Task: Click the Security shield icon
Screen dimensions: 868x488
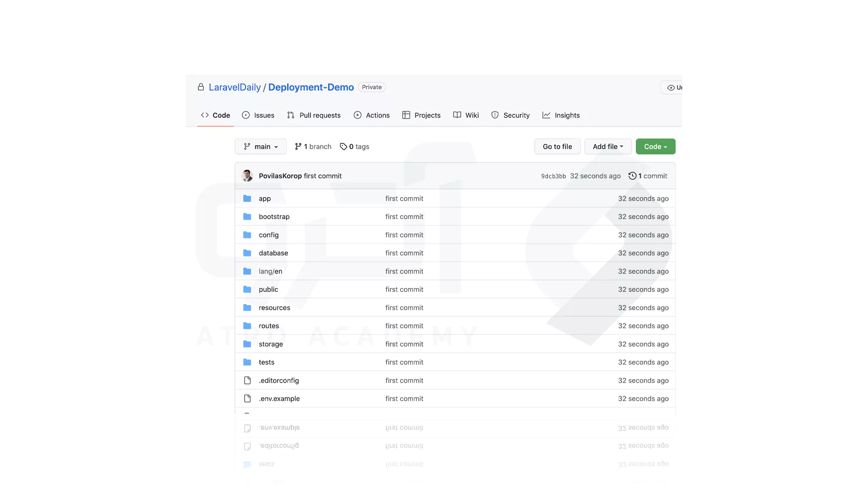Action: 495,115
